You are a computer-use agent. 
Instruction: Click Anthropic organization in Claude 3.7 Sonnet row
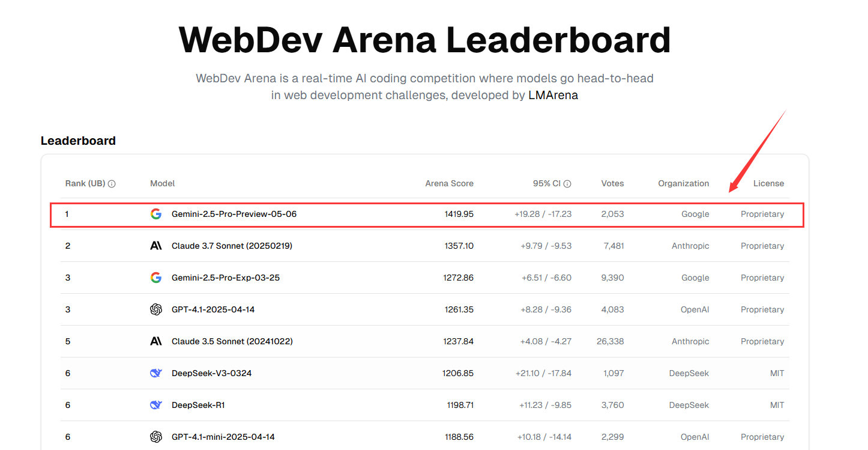(x=690, y=246)
